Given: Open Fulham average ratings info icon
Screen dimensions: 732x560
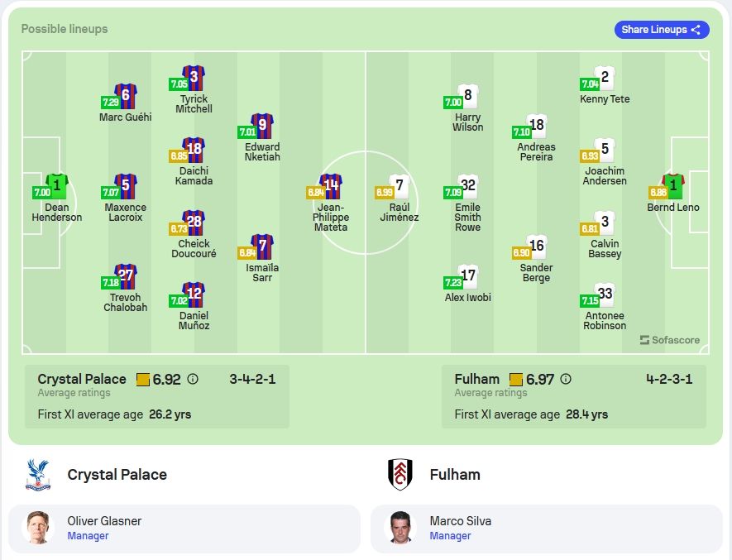Looking at the screenshot, I should pos(566,379).
